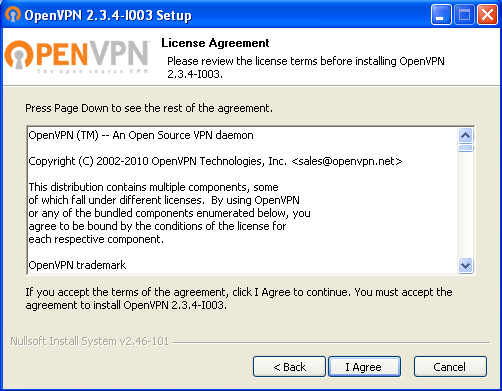Click the 'License Agreement' heading
Image resolution: width=502 pixels, height=391 pixels.
(215, 43)
